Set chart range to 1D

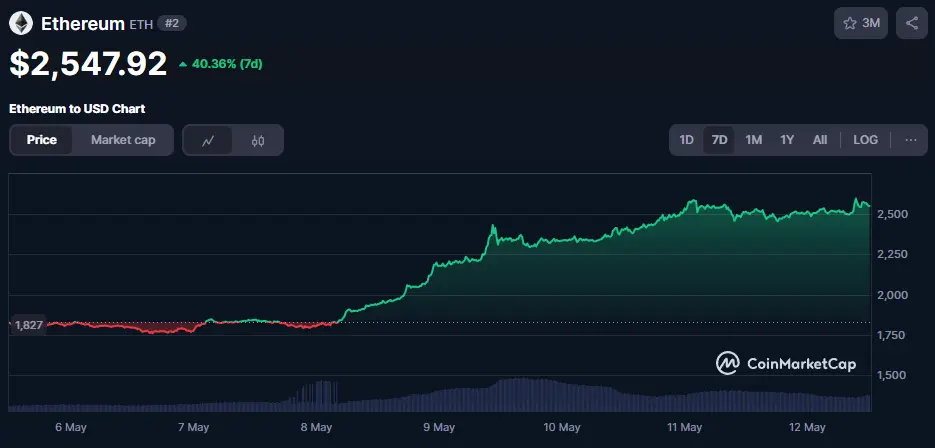click(x=687, y=140)
